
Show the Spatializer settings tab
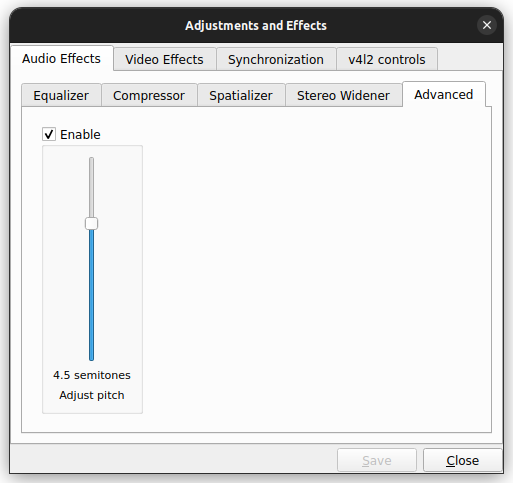click(x=241, y=95)
